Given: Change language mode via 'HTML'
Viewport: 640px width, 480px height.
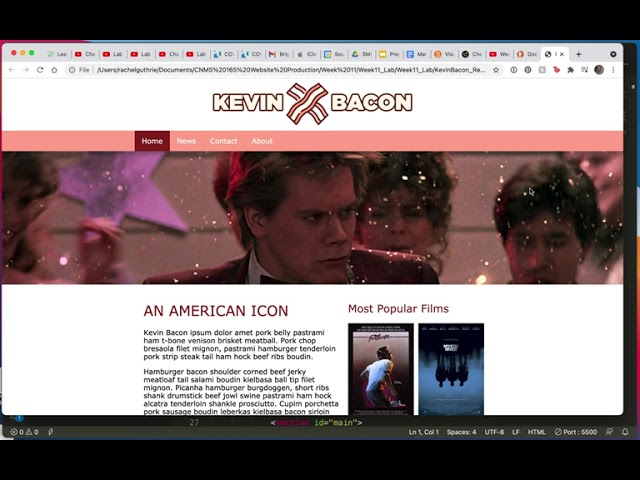Looking at the screenshot, I should (x=537, y=432).
